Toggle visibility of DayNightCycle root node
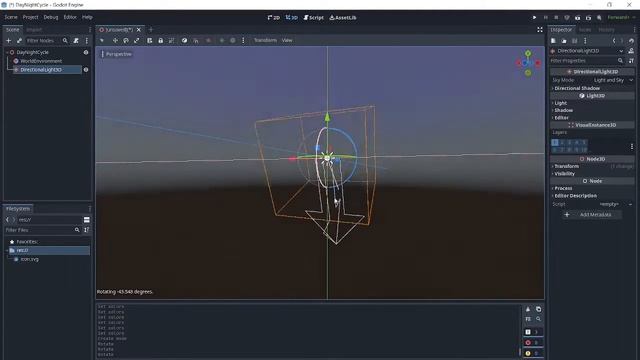Screen dimensions: 640x360 [x=86, y=52]
